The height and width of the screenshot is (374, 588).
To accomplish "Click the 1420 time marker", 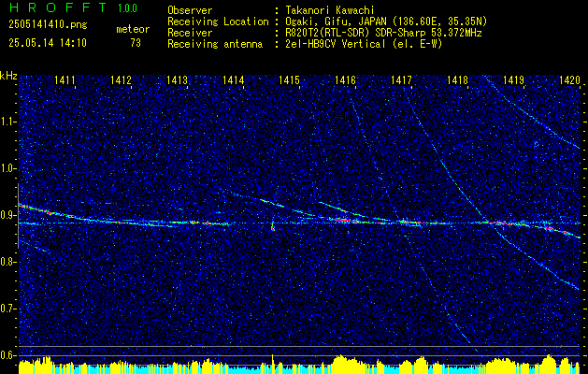I will coord(569,79).
